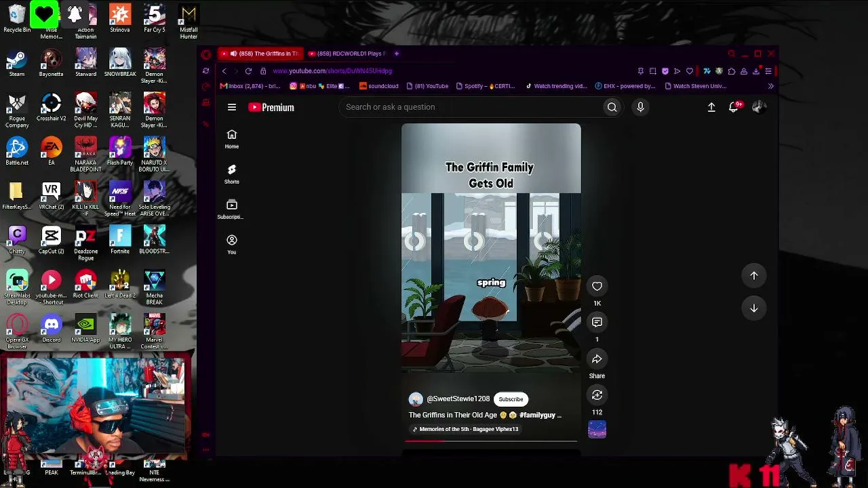Open EHX bookmark
The height and width of the screenshot is (488, 868).
pos(625,86)
